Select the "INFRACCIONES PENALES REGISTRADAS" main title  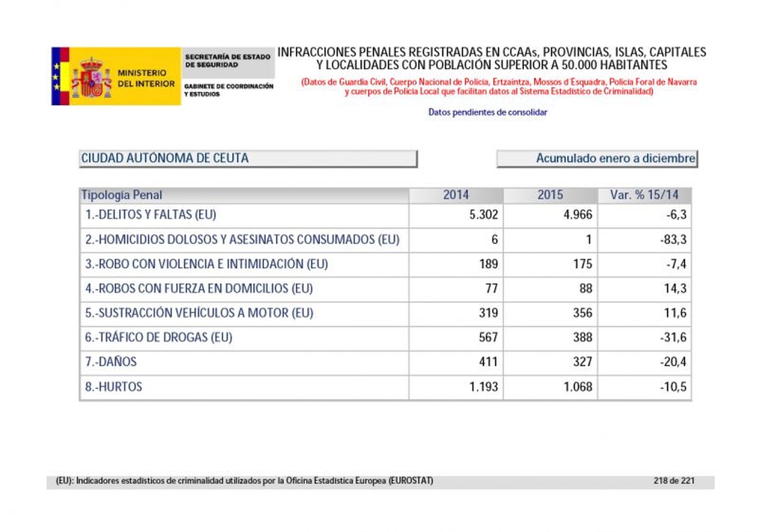point(492,58)
